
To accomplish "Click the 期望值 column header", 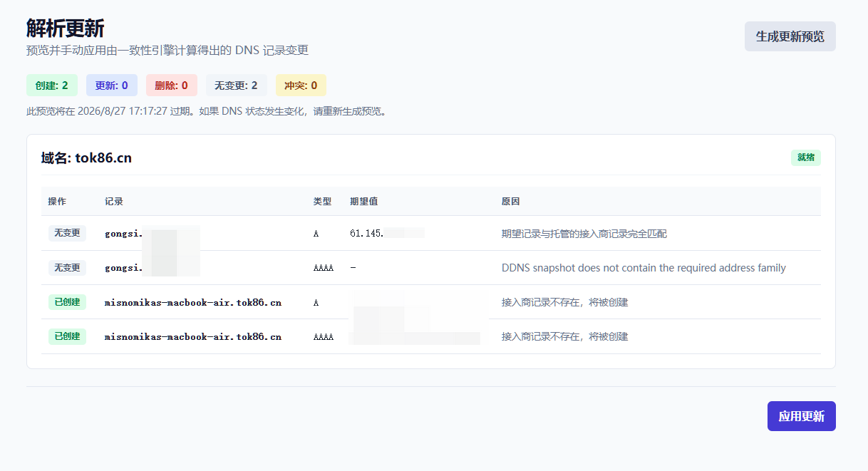I will click(x=363, y=202).
